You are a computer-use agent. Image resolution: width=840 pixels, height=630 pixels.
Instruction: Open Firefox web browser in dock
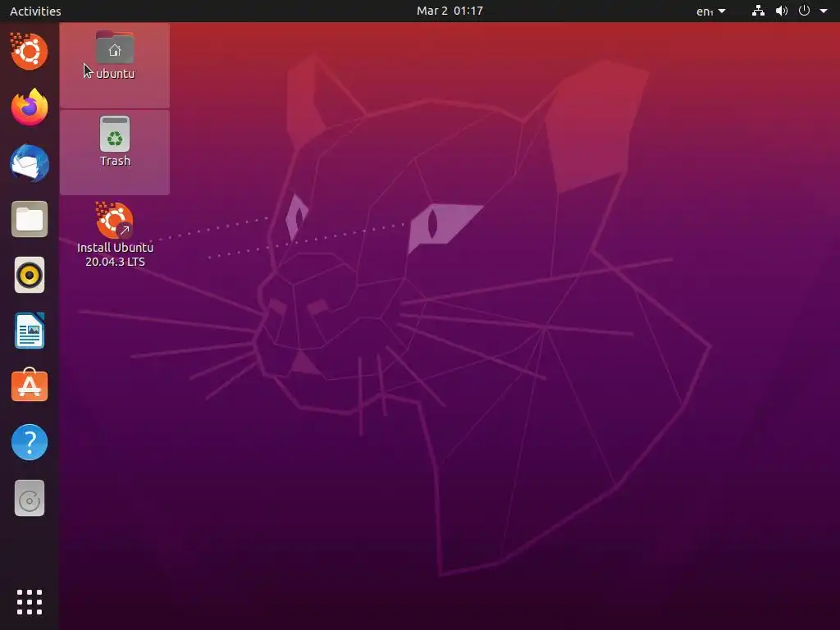(30, 107)
